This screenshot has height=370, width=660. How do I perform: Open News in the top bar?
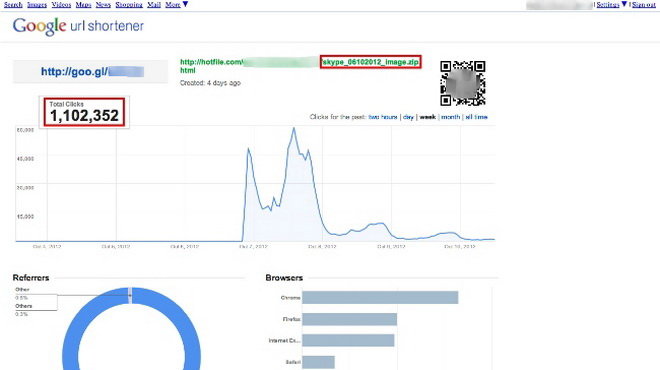103,5
